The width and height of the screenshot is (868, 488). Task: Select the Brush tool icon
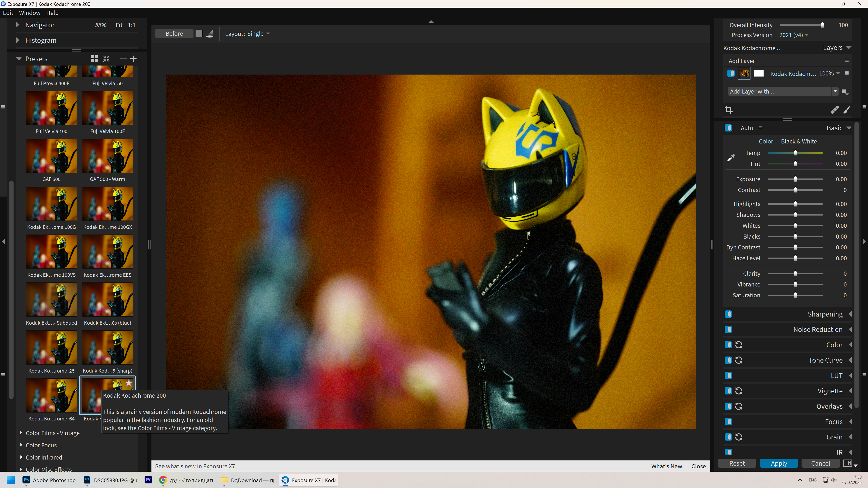(x=847, y=110)
